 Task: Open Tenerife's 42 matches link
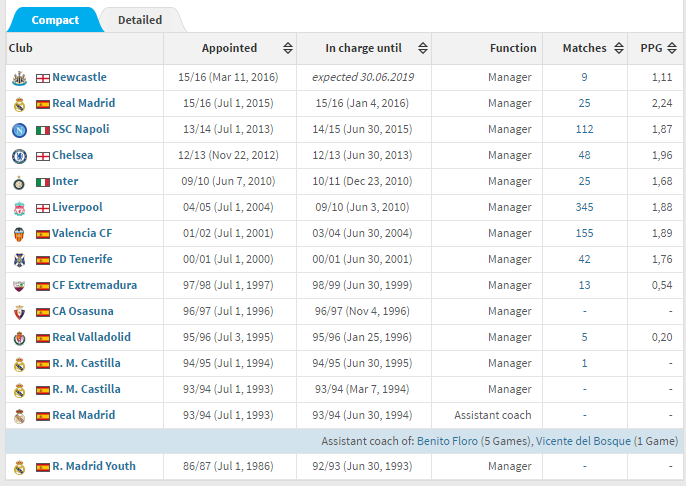coord(584,259)
